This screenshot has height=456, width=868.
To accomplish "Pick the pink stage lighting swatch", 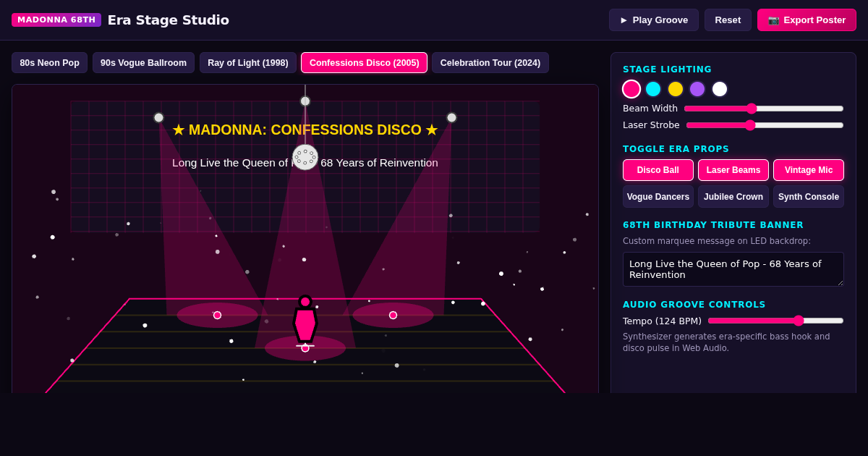I will tap(631, 89).
